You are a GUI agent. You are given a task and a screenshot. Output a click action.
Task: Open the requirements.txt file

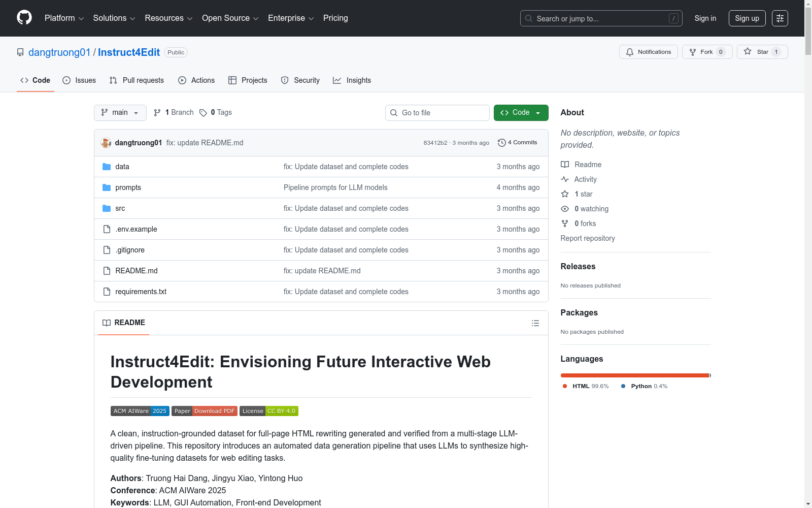click(x=141, y=292)
